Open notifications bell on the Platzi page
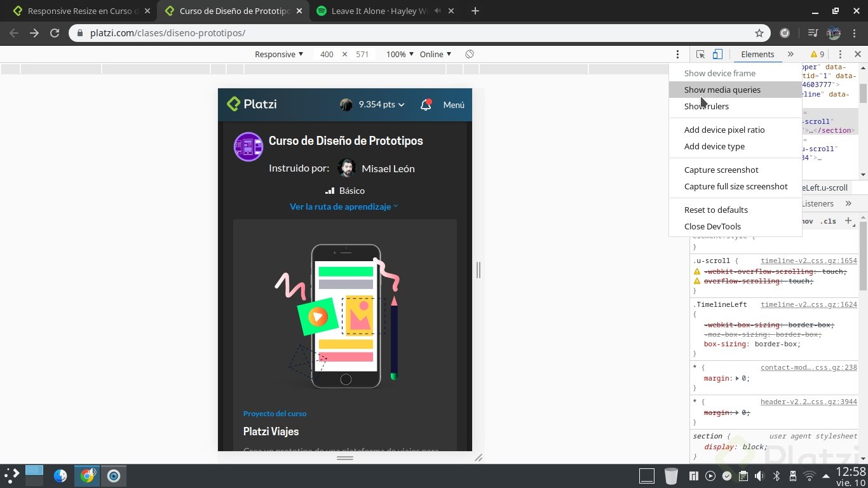The width and height of the screenshot is (868, 488). 426,104
